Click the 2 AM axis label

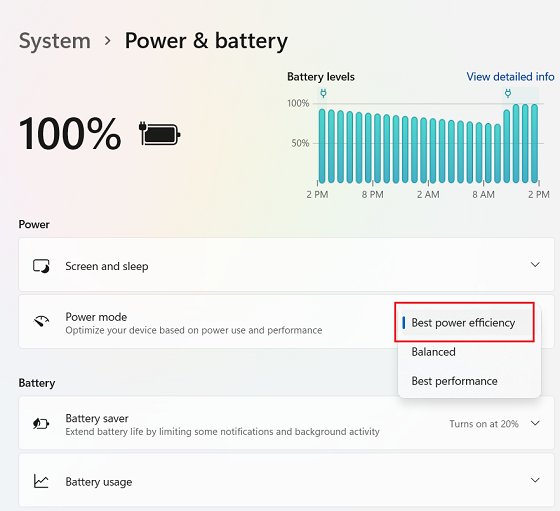[428, 195]
